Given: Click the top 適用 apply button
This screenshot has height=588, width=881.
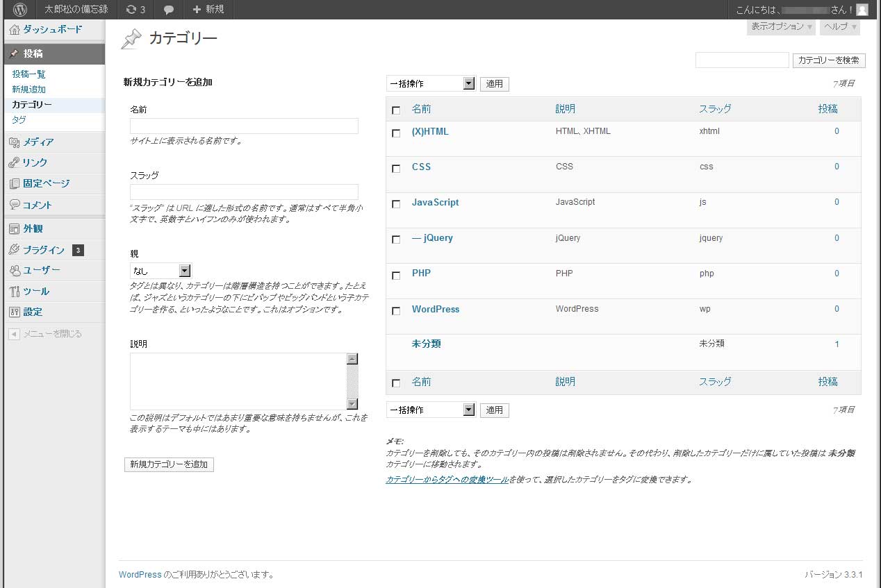Looking at the screenshot, I should pos(495,84).
